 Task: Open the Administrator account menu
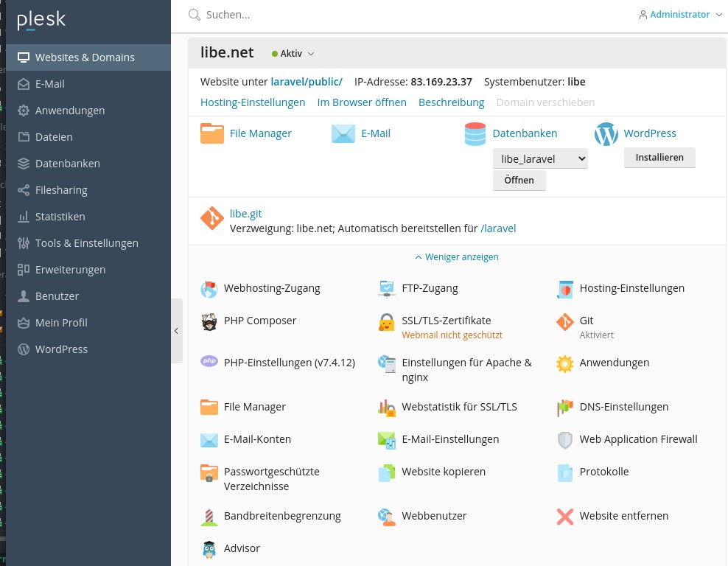pos(680,15)
